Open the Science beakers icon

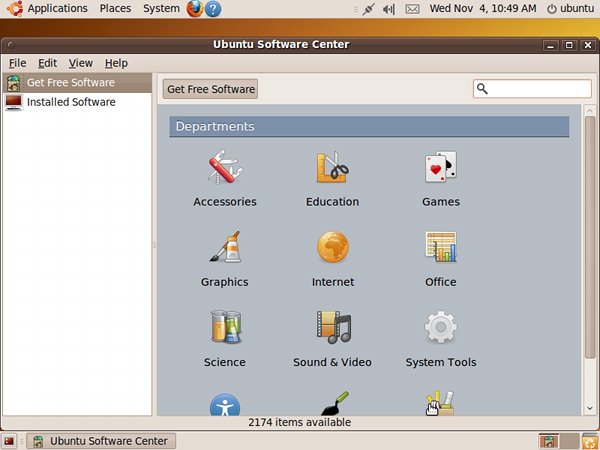click(225, 327)
